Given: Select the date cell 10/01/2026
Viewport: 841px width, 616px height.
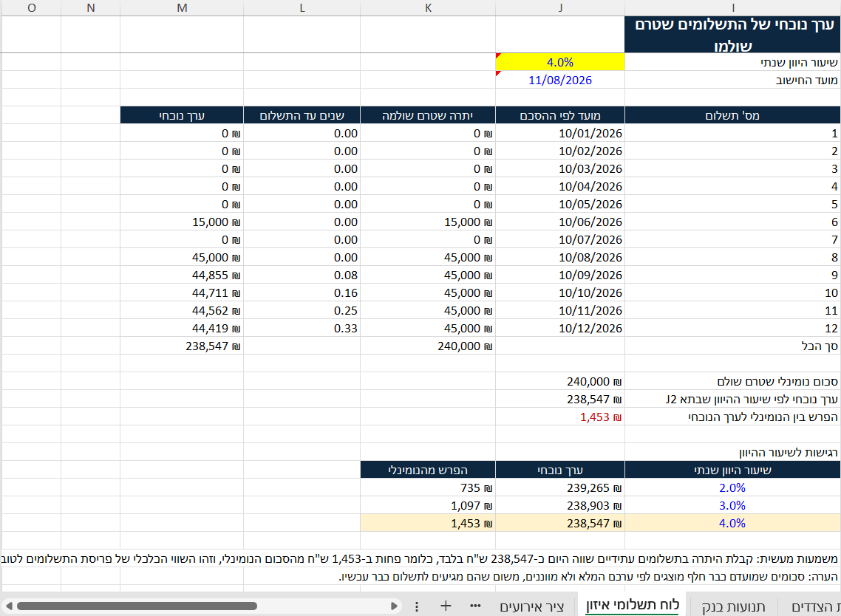Looking at the screenshot, I should click(x=560, y=133).
